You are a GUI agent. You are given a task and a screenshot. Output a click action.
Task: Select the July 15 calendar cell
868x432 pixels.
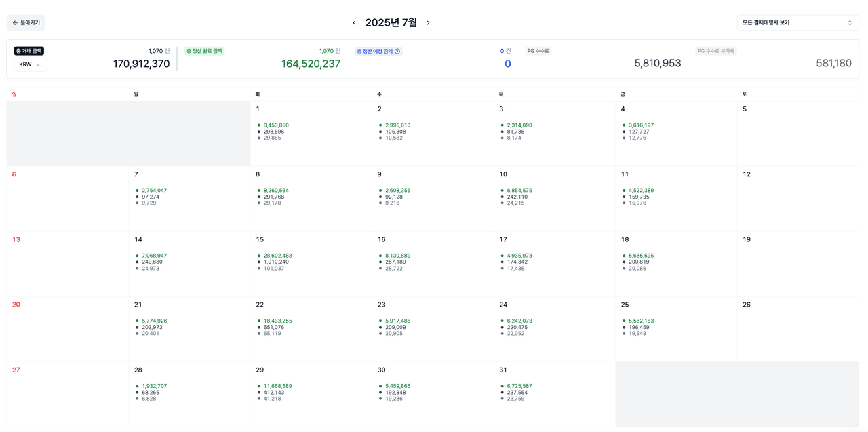[311, 264]
